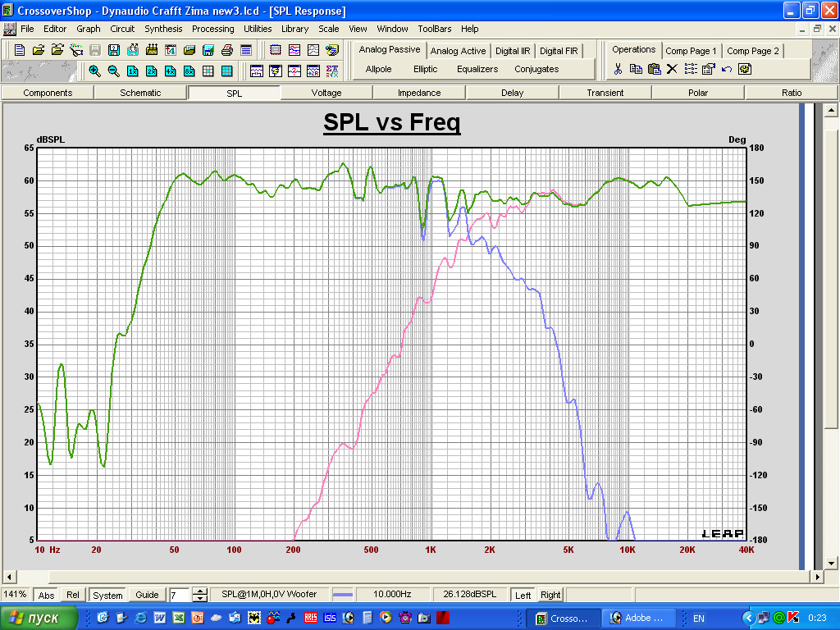Viewport: 840px width, 630px height.
Task: Set zoom scale to 8x
Action: [189, 71]
